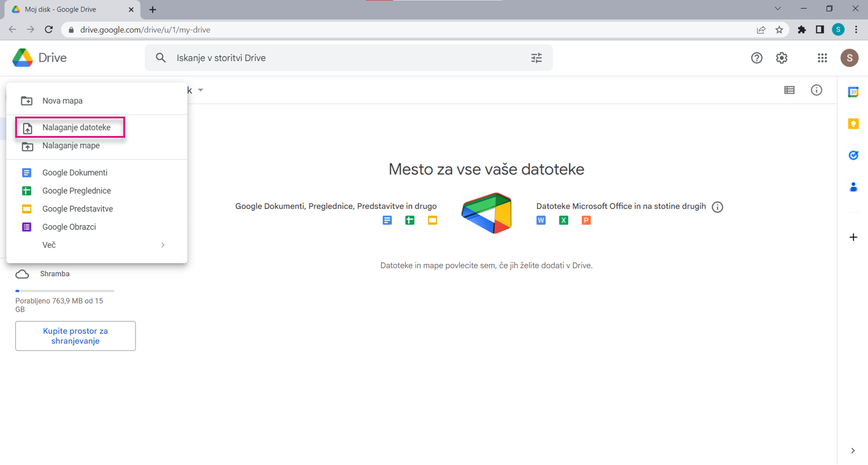Open Settings gear icon
This screenshot has width=868, height=465.
[x=782, y=58]
